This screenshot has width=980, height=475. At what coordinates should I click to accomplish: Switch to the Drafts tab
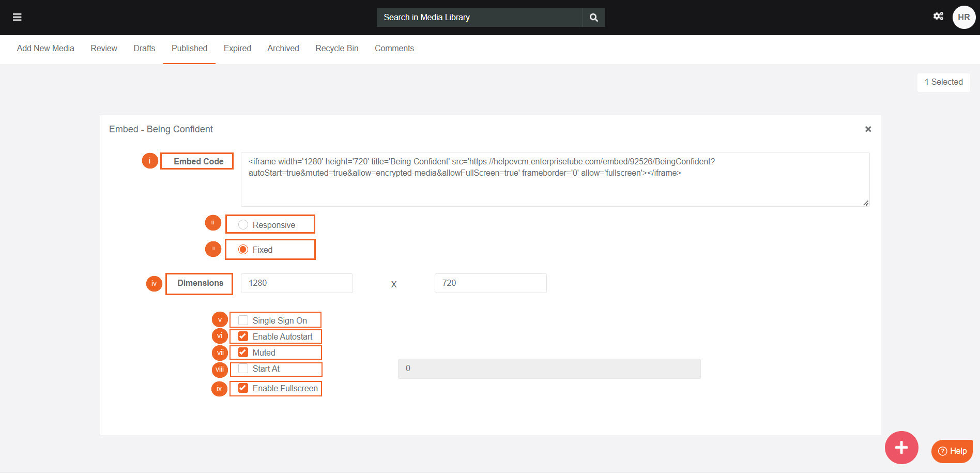click(x=144, y=49)
